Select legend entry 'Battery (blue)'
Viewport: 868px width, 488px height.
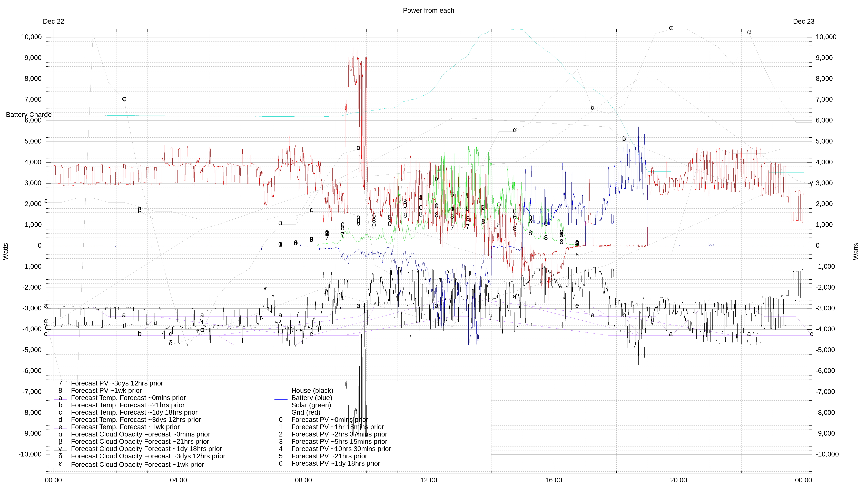click(x=312, y=398)
